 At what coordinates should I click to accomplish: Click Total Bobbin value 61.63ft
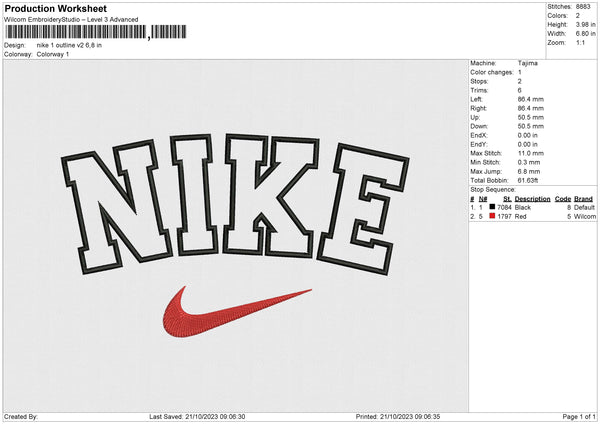coord(528,181)
